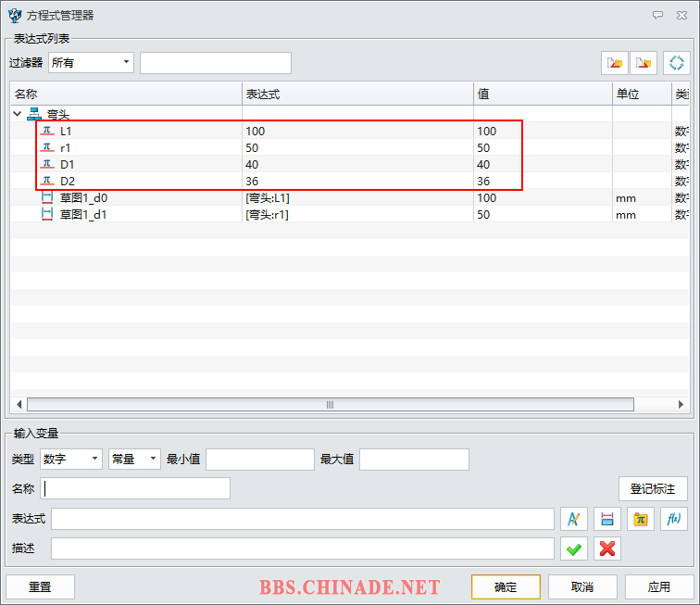Open the 类型 数字 dropdown

pyautogui.click(x=71, y=459)
